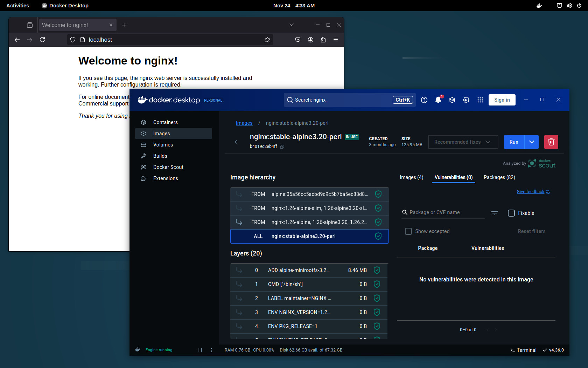Copy image ID b4019c2eb4ff
The width and height of the screenshot is (588, 368).
coord(282,147)
